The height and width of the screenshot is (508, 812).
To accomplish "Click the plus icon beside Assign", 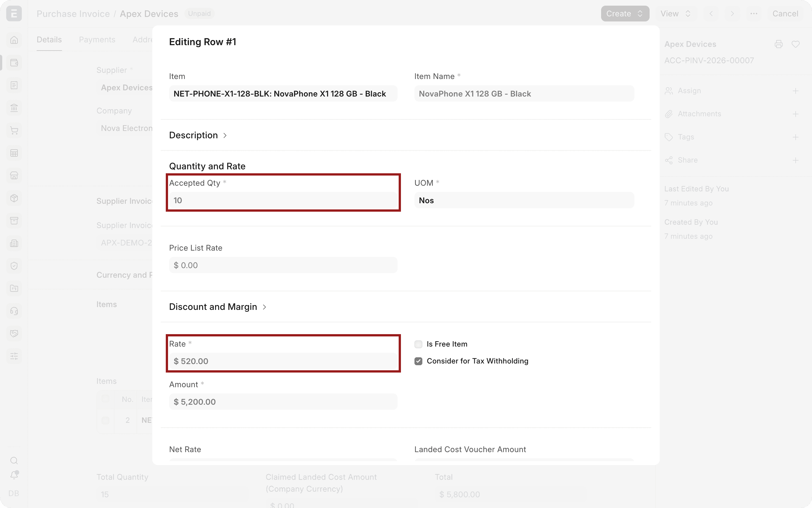I will (x=796, y=91).
